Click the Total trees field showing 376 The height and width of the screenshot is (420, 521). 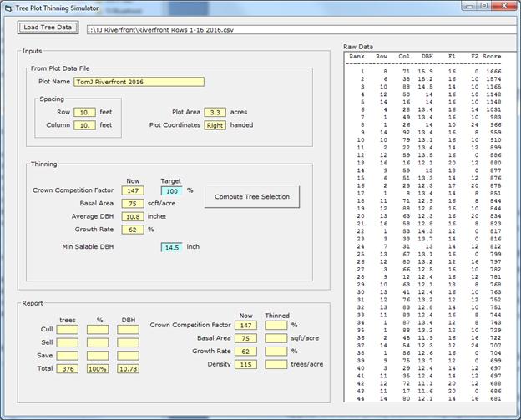[x=68, y=369]
